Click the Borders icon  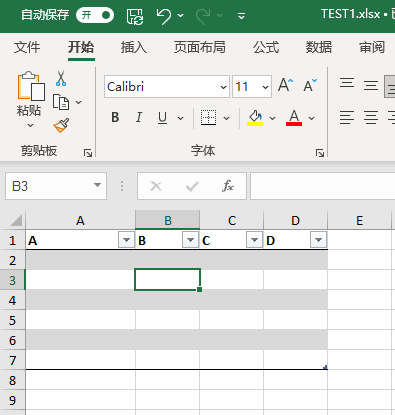point(208,118)
